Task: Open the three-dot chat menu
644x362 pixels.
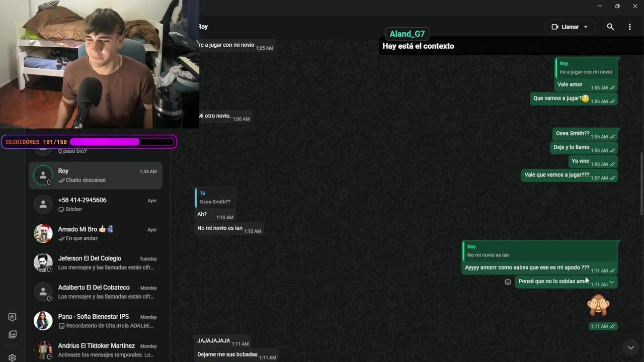Action: click(629, 27)
